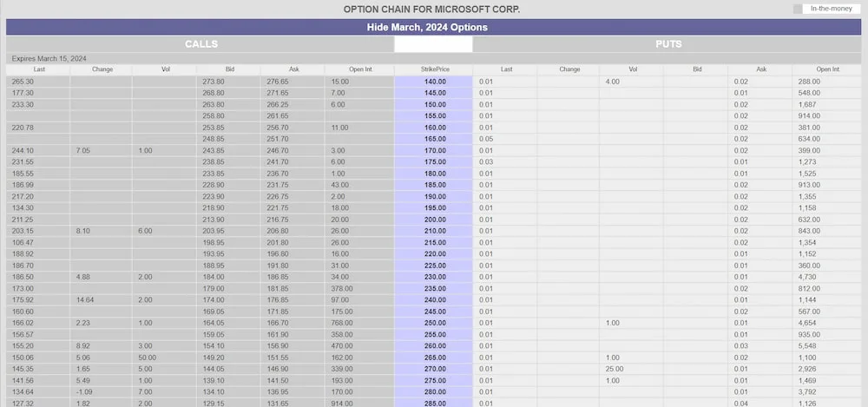Image resolution: width=868 pixels, height=407 pixels.
Task: Click strike price 250.00
Action: pyautogui.click(x=435, y=323)
